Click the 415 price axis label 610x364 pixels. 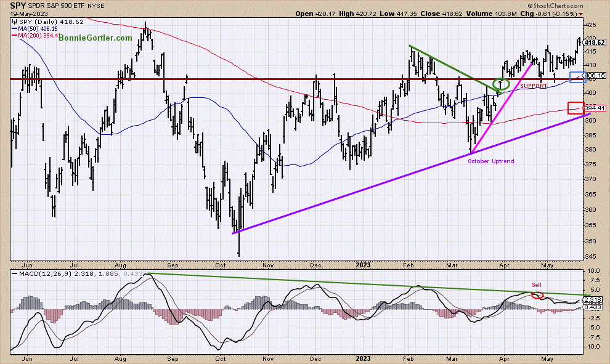590,51
